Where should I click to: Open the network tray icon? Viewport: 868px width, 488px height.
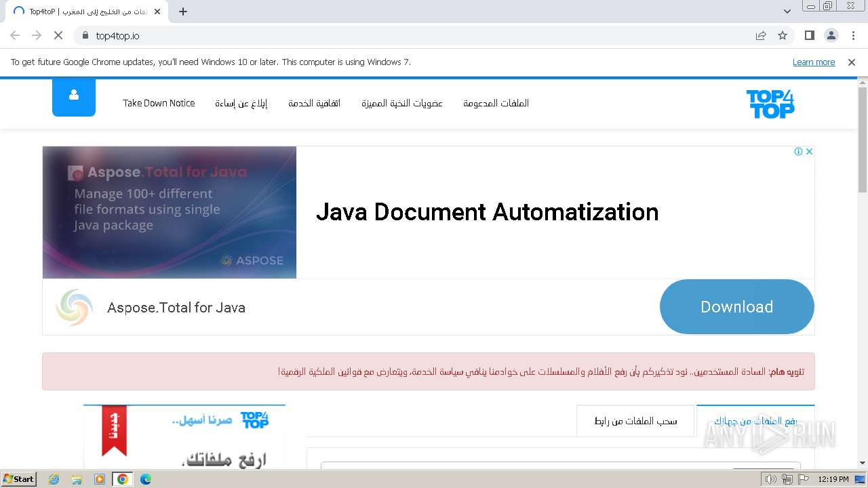tap(787, 479)
